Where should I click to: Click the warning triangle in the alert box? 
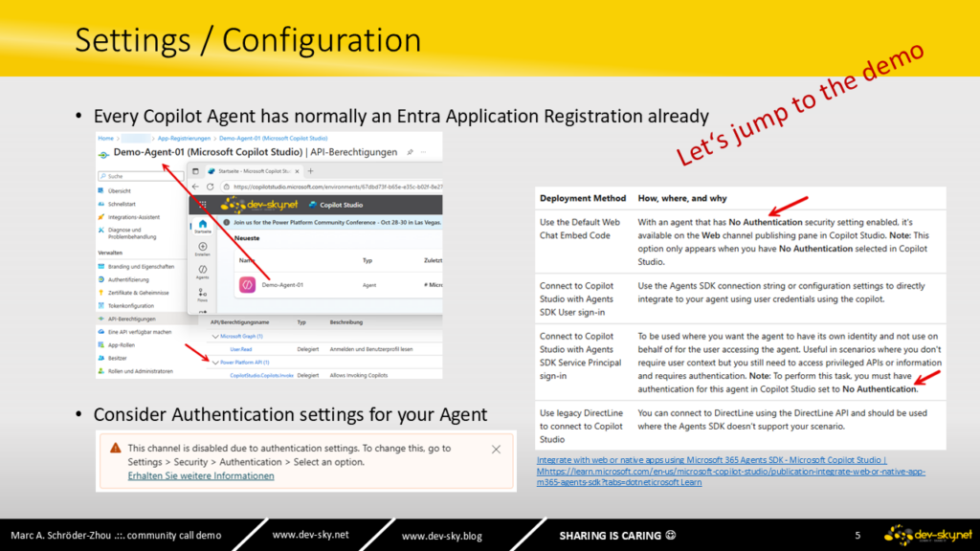point(116,448)
